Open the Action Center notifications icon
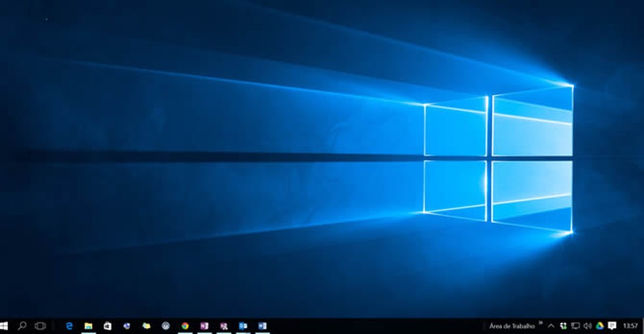 [612, 326]
